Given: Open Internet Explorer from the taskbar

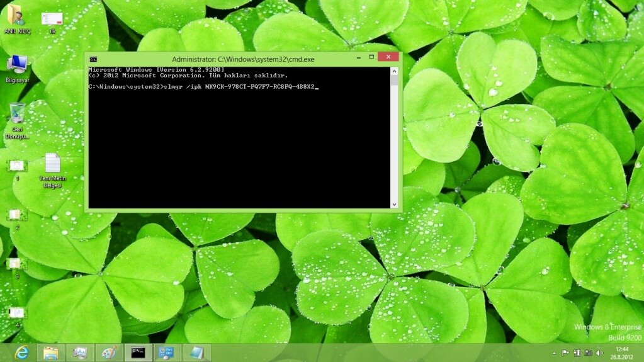Looking at the screenshot, I should 21,353.
